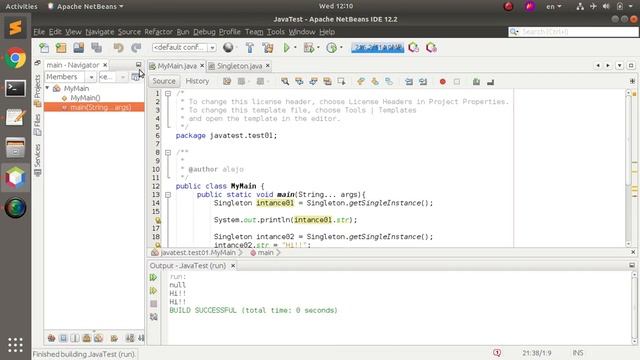Click the Find Next Occurrence icon

click(x=313, y=82)
